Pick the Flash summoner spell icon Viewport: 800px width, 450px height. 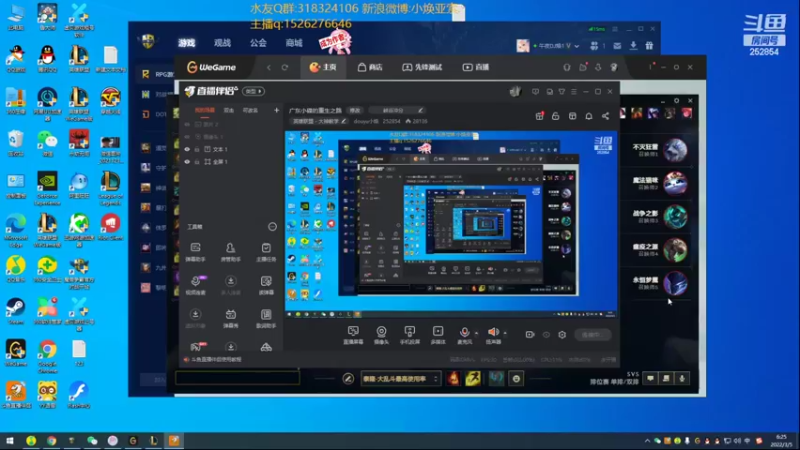click(x=473, y=379)
